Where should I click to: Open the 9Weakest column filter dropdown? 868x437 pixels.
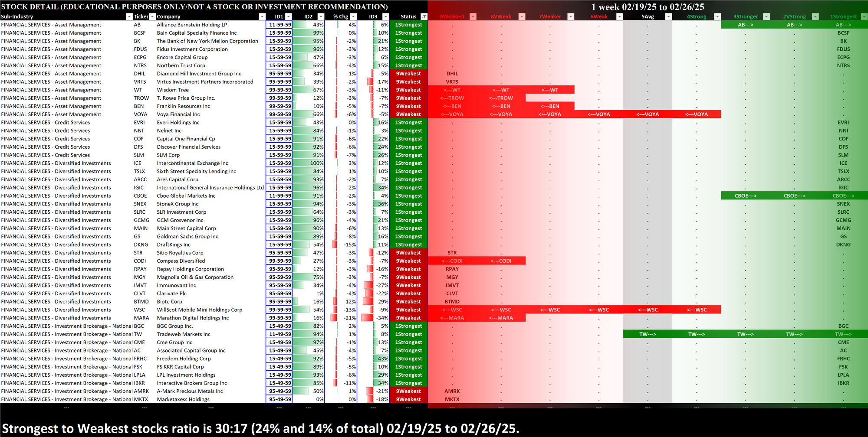coord(473,16)
